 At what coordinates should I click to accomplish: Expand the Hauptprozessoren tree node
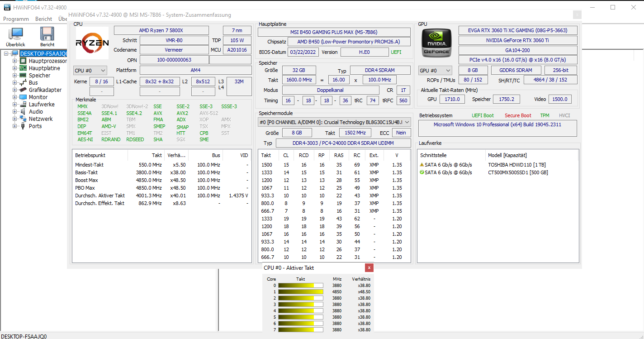click(x=15, y=61)
